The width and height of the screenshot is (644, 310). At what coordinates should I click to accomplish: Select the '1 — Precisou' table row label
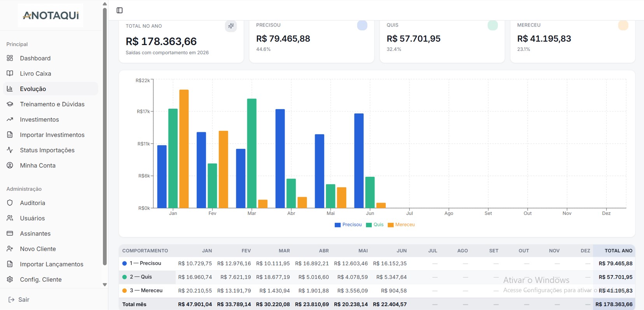[x=145, y=263]
